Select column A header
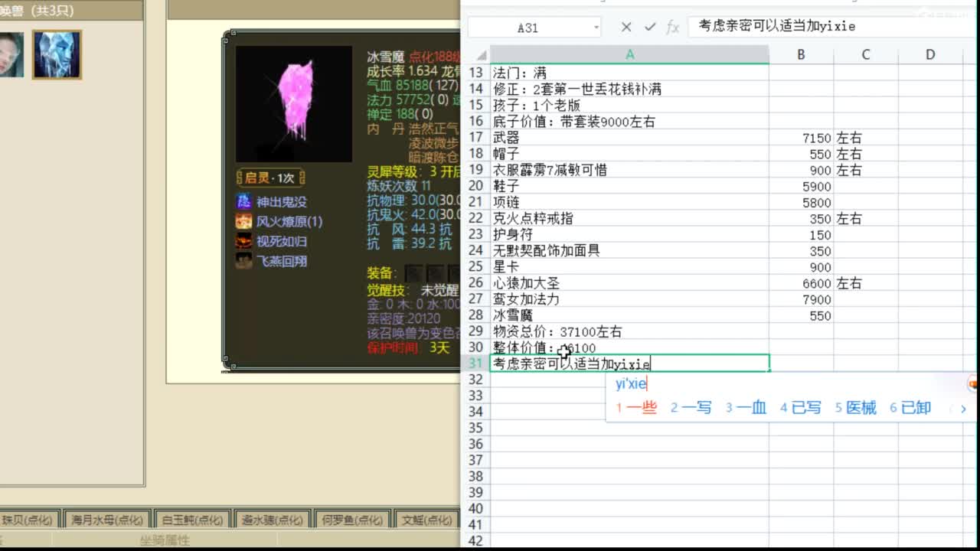Screen dimensions: 980x551 [629, 54]
